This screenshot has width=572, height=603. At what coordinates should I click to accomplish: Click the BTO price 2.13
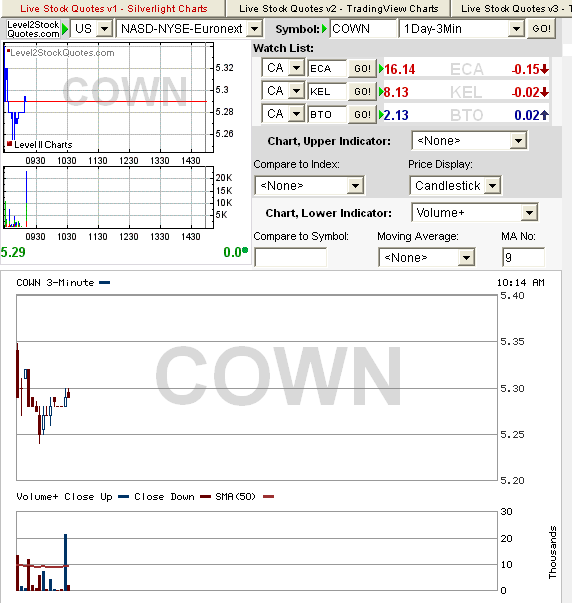click(396, 115)
